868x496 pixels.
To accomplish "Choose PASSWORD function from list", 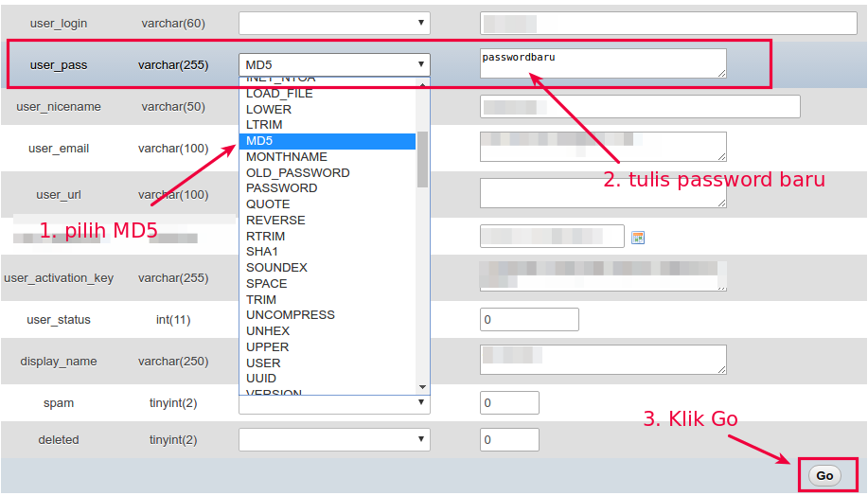I will (281, 188).
